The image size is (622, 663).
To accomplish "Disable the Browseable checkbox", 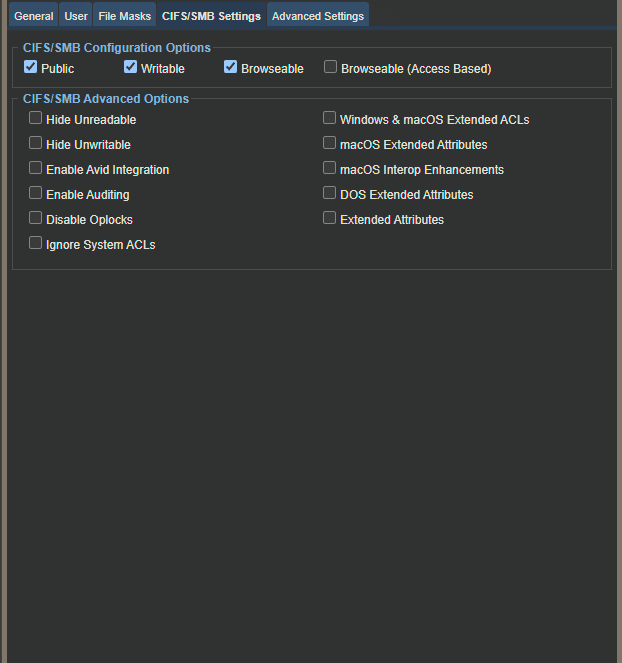I will tap(230, 67).
